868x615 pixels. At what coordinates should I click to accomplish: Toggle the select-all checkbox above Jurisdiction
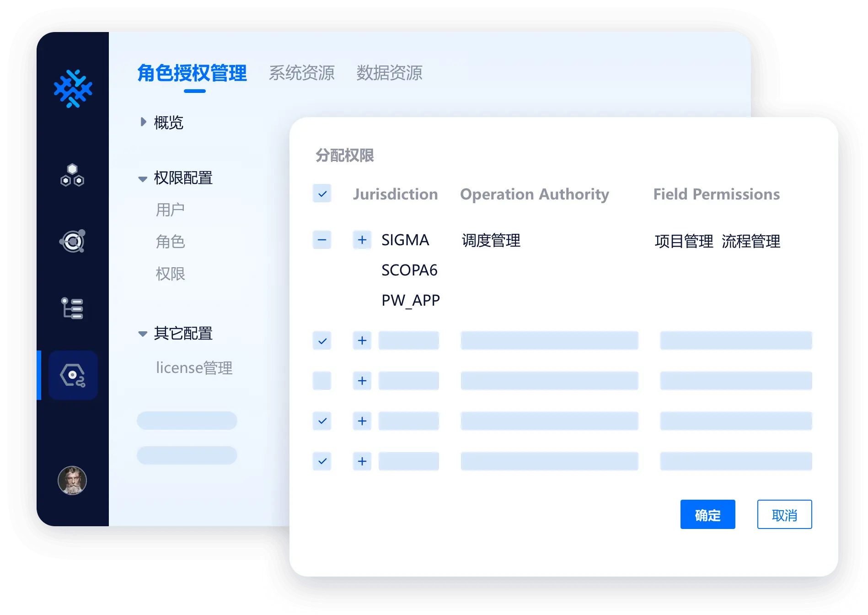pyautogui.click(x=322, y=194)
